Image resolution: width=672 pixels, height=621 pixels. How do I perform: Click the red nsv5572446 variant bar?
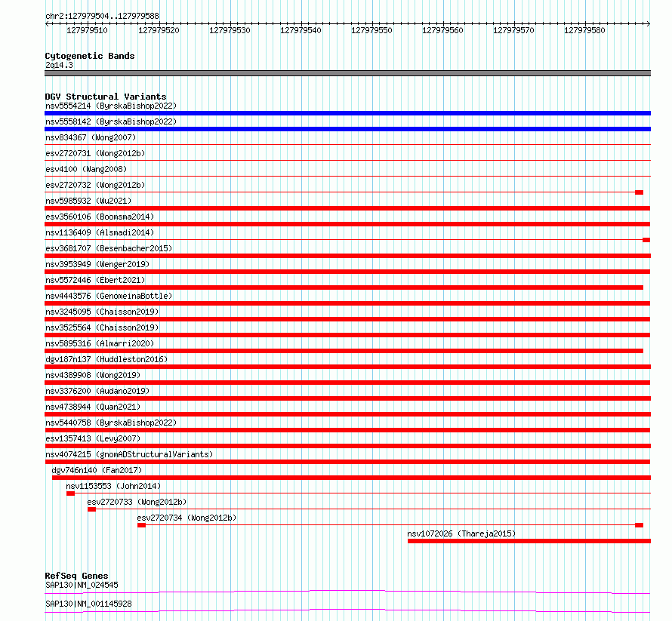(x=344, y=287)
